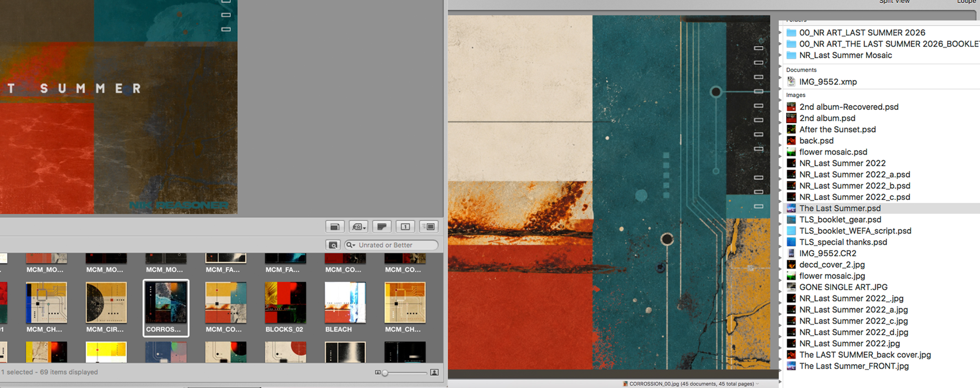Select flower mosaic.psd
Image resolution: width=980 pixels, height=388 pixels.
833,152
